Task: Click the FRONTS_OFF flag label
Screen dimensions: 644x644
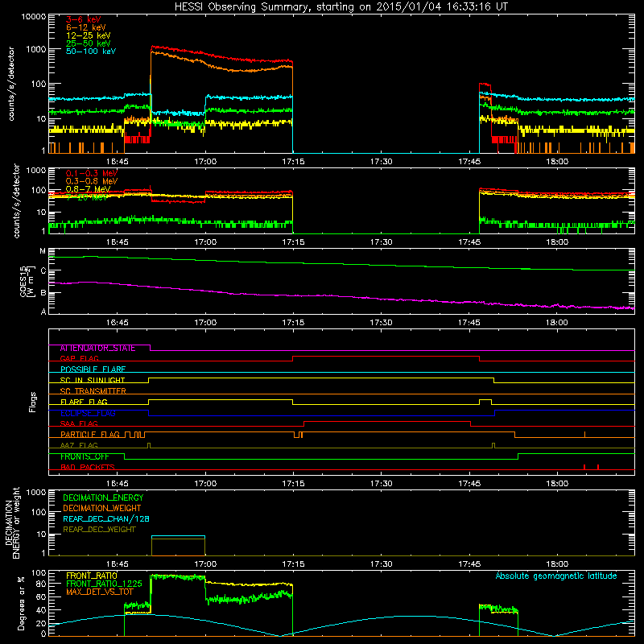Action: [x=85, y=456]
